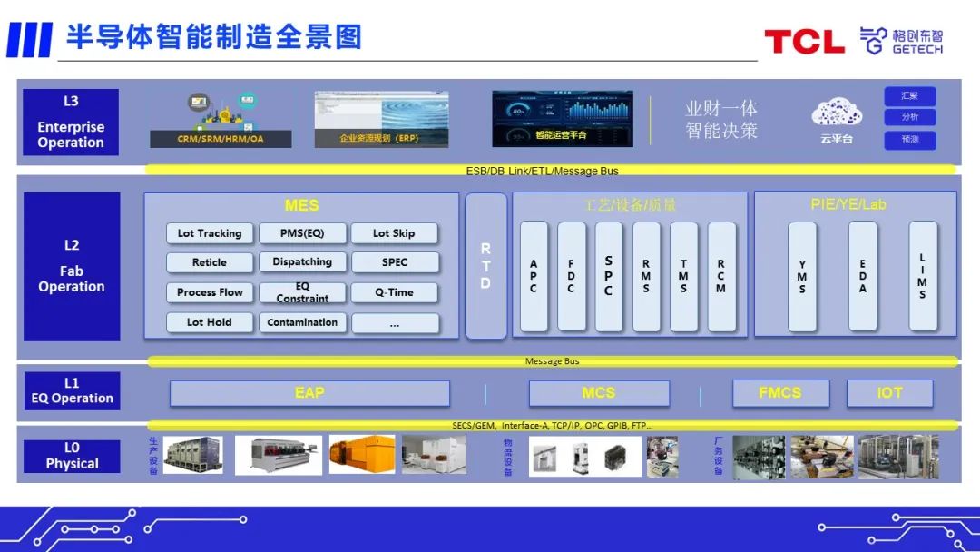Image resolution: width=980 pixels, height=552 pixels.
Task: Choose the Q-Time box
Action: point(395,292)
